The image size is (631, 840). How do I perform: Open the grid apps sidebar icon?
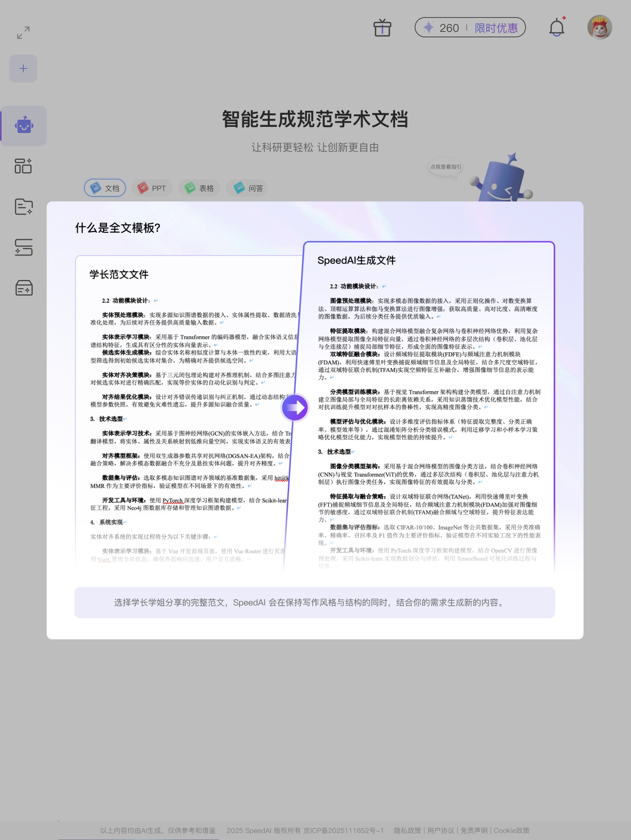point(23,166)
